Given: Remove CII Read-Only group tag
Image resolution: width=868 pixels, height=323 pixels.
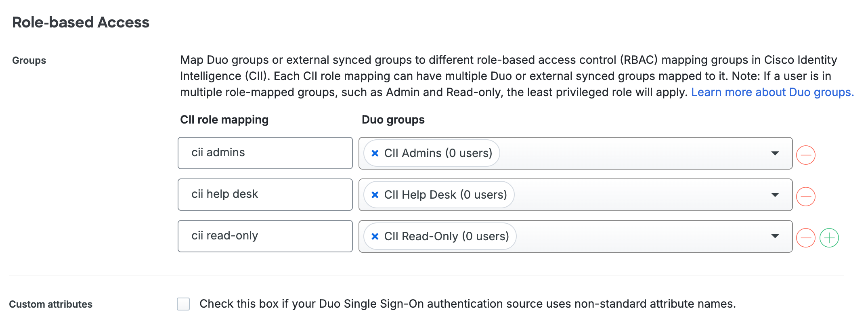Looking at the screenshot, I should point(375,236).
